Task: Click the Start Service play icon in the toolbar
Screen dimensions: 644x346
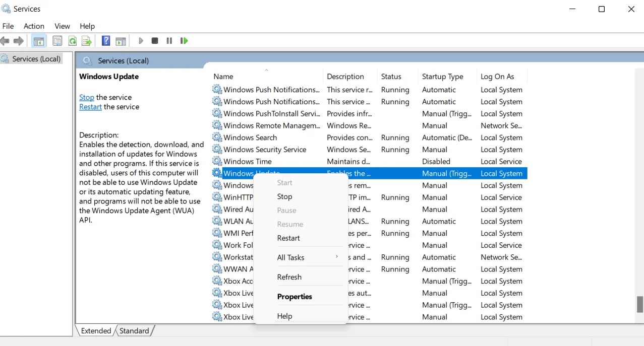Action: point(141,41)
